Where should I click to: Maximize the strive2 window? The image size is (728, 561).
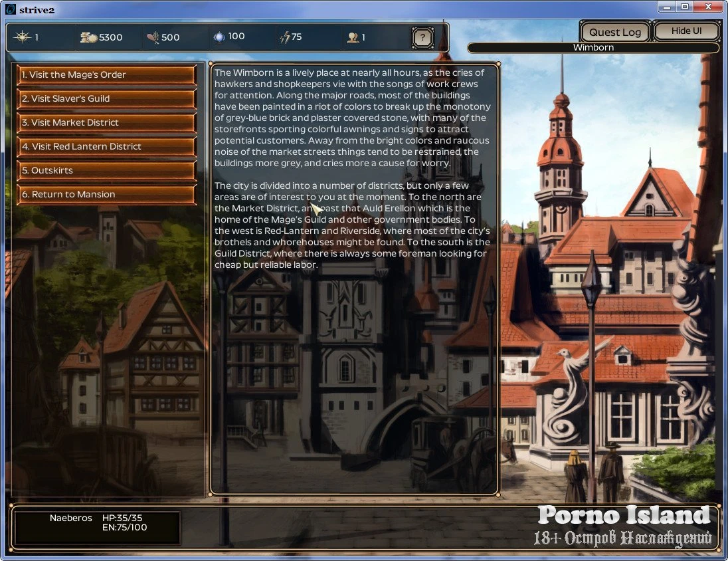click(684, 7)
